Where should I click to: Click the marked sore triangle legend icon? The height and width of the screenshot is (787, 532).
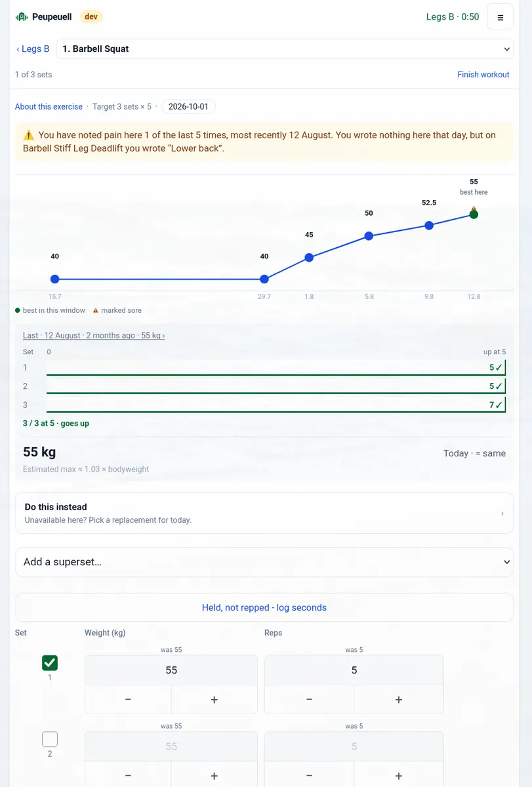(96, 310)
